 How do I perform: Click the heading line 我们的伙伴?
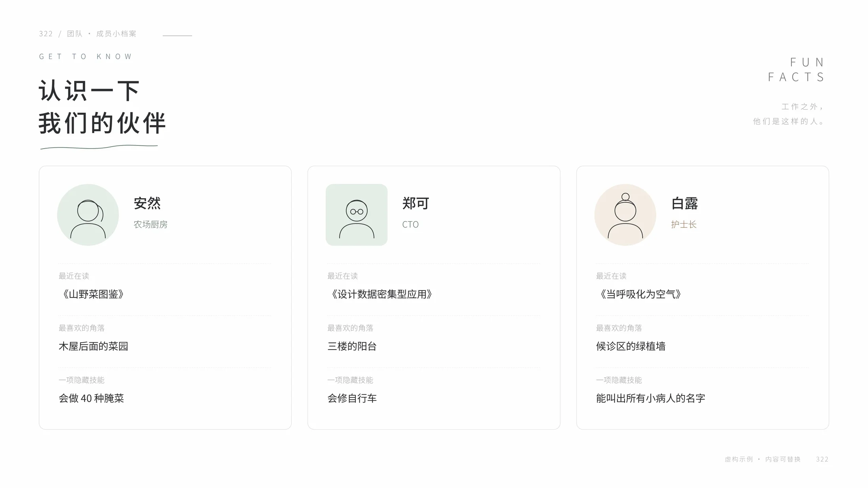pyautogui.click(x=102, y=123)
